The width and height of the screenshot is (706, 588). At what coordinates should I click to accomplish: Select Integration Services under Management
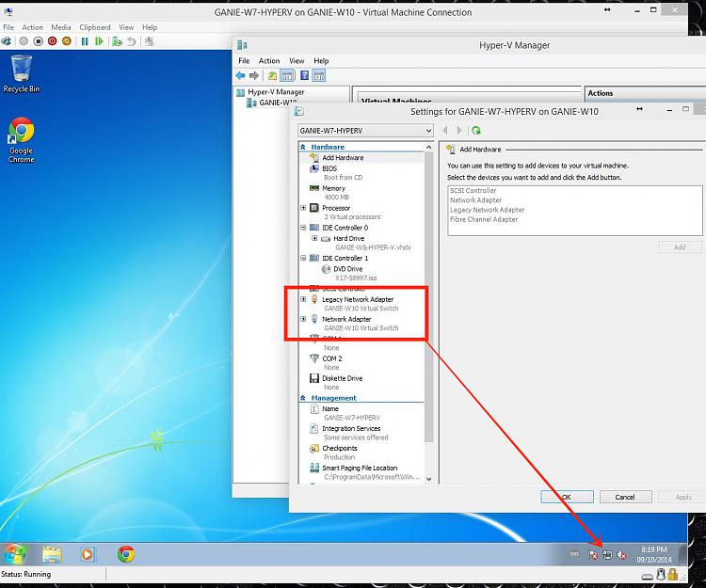tap(351, 428)
